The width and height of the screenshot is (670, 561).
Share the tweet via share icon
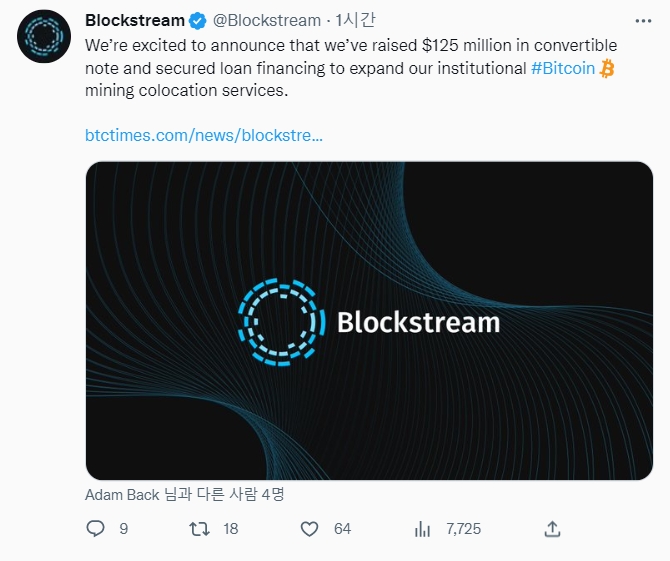point(552,528)
